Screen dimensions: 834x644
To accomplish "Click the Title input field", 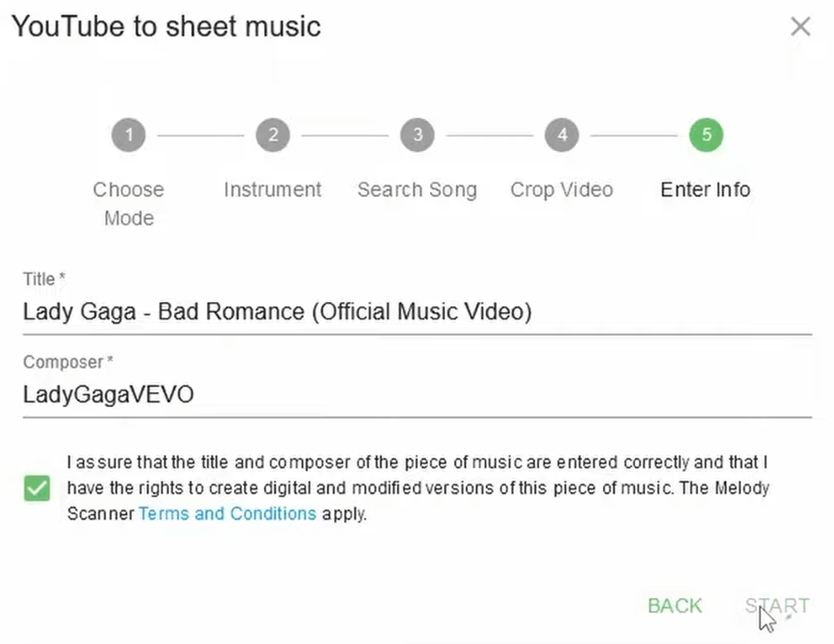I will [417, 312].
